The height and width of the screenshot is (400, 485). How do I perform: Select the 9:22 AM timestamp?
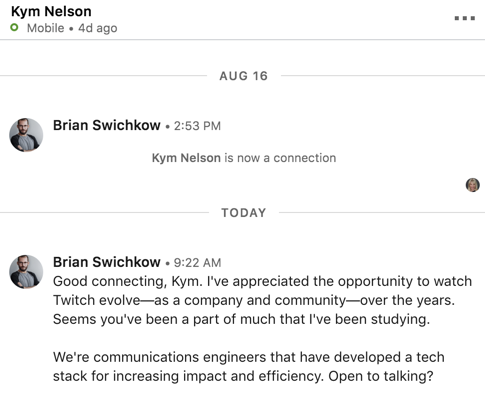197,263
